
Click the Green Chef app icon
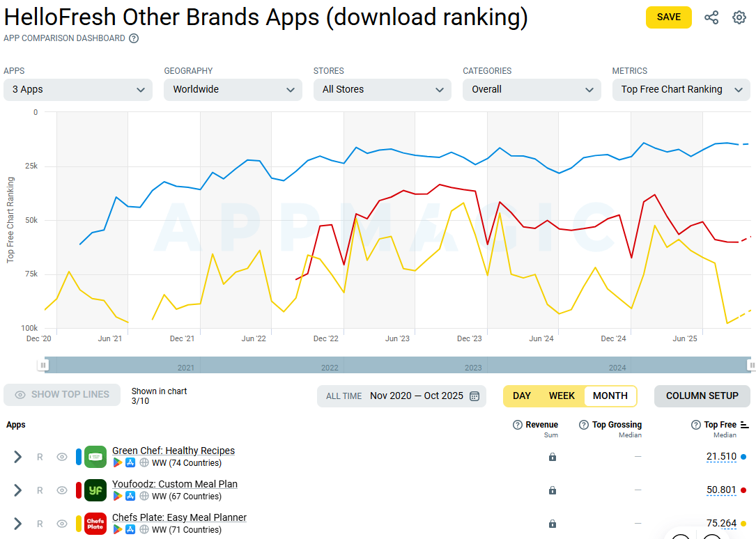95,457
